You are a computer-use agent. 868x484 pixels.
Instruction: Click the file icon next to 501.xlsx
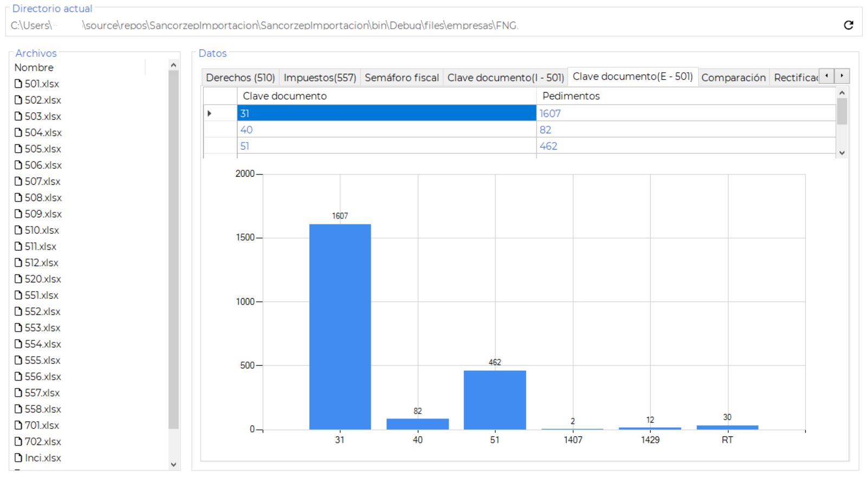18,84
